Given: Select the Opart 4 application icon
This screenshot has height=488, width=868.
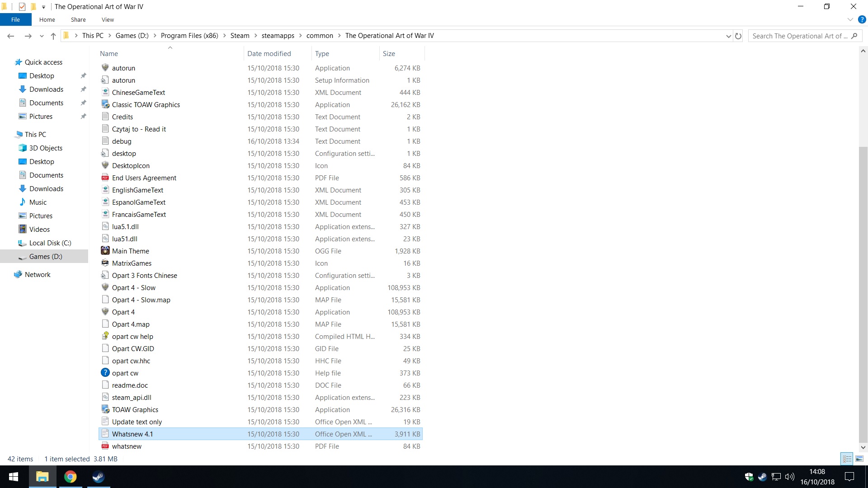Looking at the screenshot, I should pyautogui.click(x=105, y=312).
